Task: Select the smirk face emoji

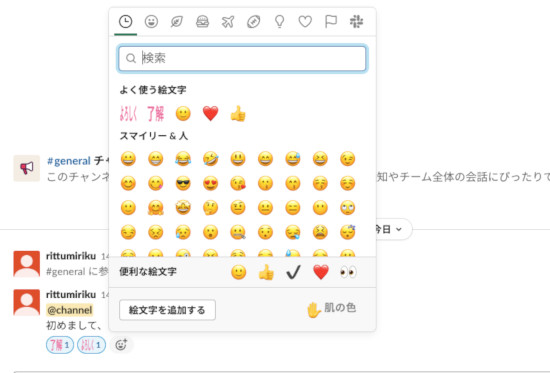Action: (128, 232)
